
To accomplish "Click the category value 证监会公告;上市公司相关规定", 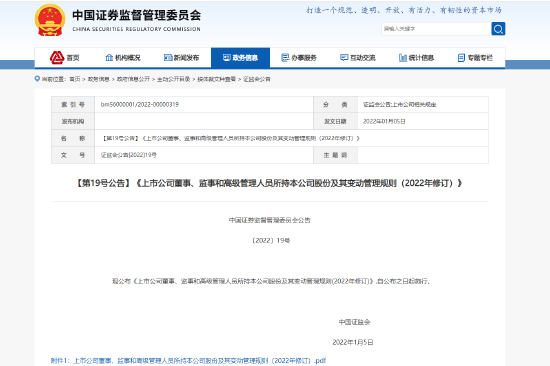I will pos(400,105).
